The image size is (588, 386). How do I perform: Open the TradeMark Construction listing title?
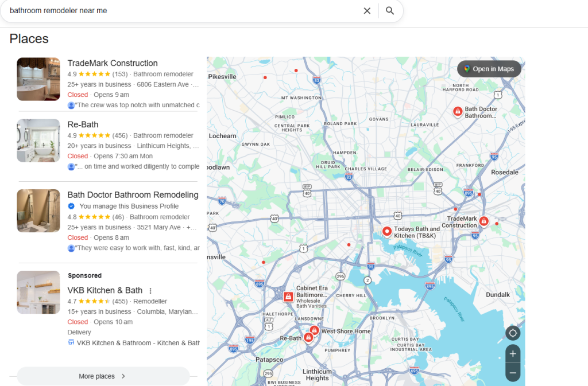coord(113,63)
